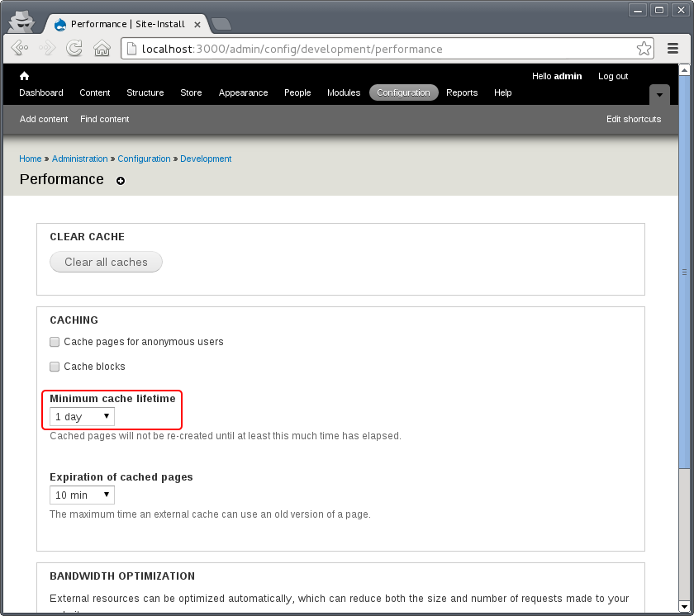The width and height of the screenshot is (694, 616).
Task: Click the Performance page heading
Action: click(61, 179)
